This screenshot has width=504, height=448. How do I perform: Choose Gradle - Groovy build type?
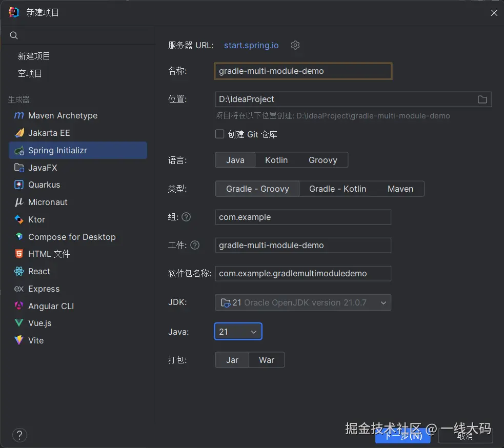tap(257, 189)
